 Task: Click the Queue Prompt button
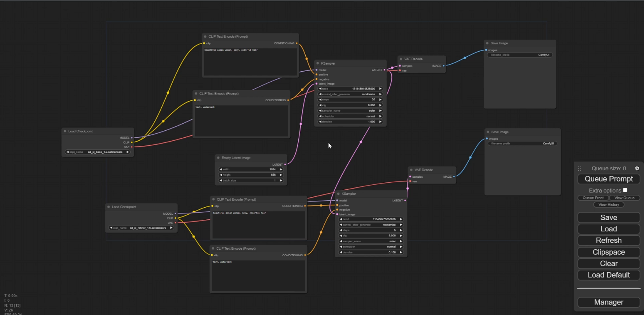[609, 179]
